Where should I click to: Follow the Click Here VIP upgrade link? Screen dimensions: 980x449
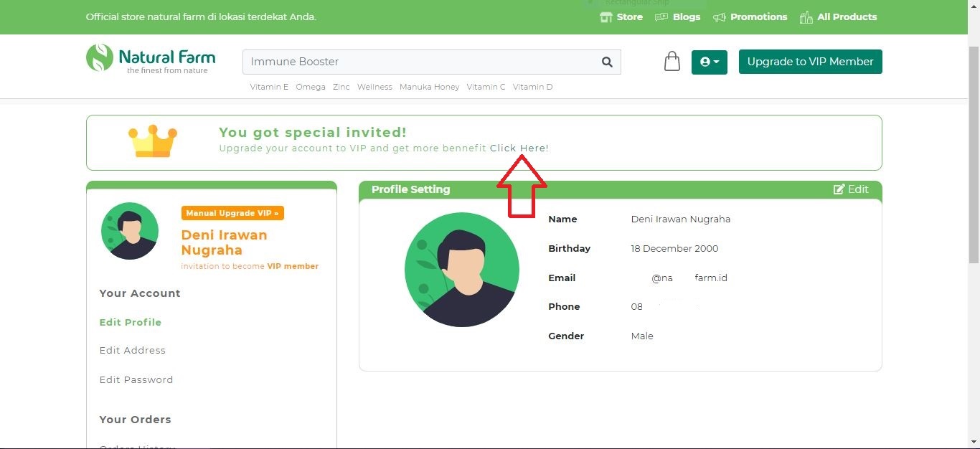pos(518,148)
